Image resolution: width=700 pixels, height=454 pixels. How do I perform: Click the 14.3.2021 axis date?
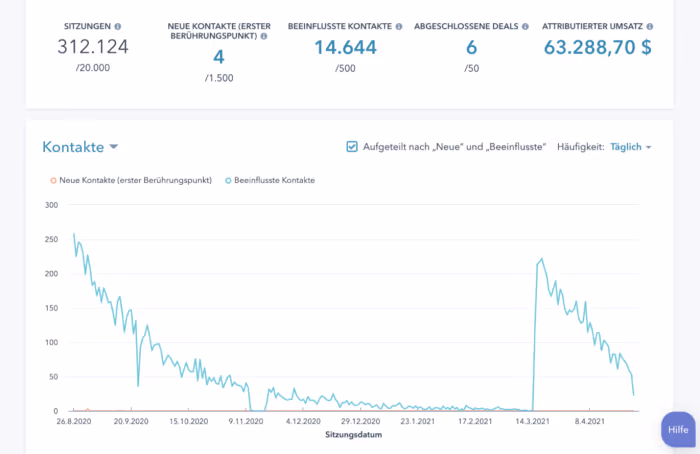[x=532, y=421]
